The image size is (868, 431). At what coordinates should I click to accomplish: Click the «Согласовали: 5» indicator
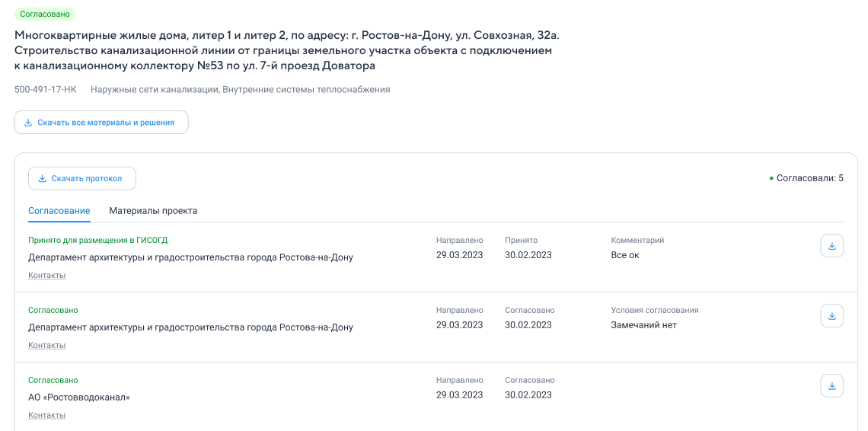click(806, 178)
